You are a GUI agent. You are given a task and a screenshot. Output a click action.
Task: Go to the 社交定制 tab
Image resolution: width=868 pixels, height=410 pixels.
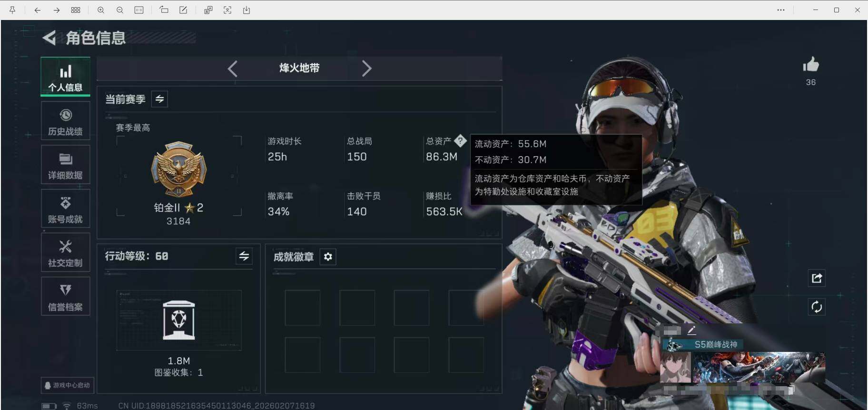click(65, 252)
